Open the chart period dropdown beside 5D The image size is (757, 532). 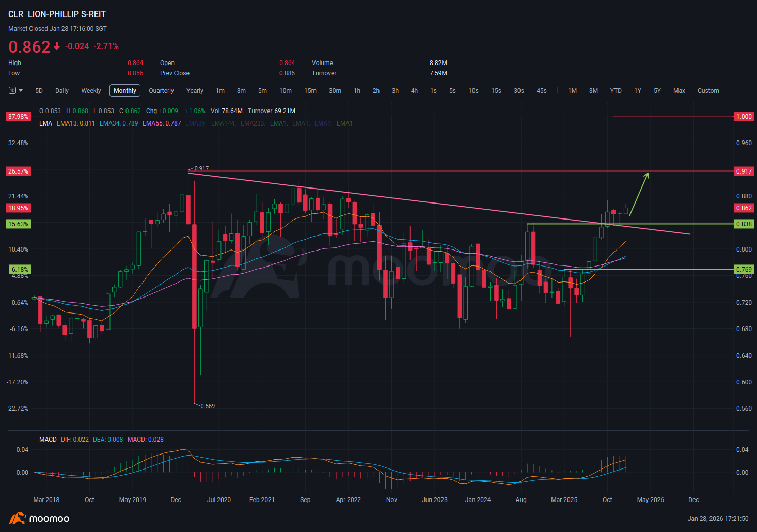point(16,91)
